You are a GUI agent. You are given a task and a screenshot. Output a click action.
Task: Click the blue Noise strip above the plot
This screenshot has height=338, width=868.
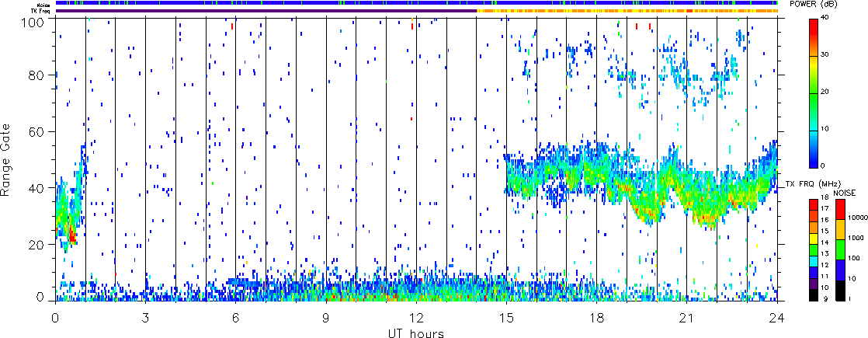pos(416,3)
